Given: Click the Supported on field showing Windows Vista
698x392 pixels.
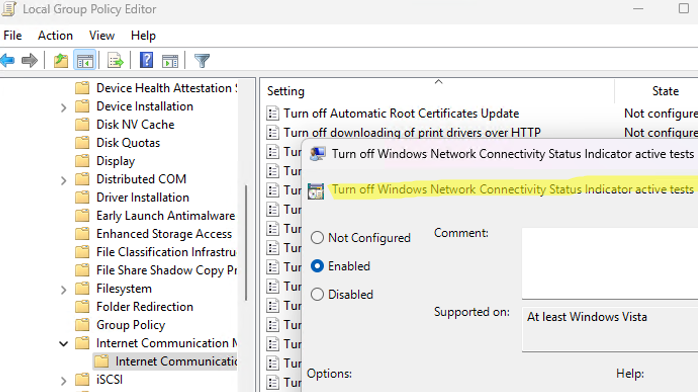Looking at the screenshot, I should click(x=610, y=329).
